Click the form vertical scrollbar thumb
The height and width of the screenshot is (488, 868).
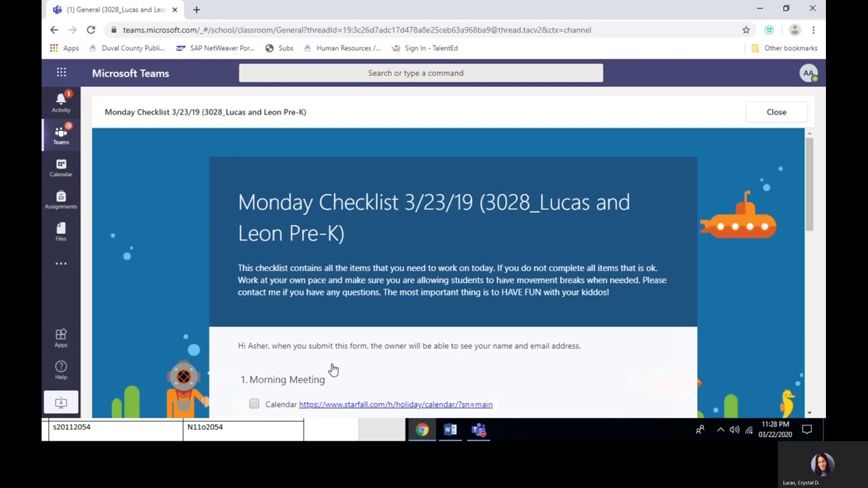pyautogui.click(x=810, y=185)
